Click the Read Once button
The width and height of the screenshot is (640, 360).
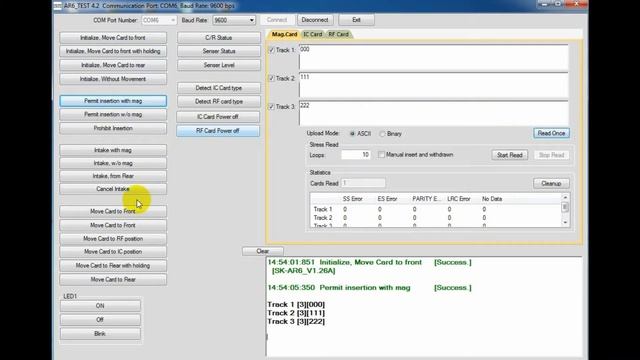551,133
